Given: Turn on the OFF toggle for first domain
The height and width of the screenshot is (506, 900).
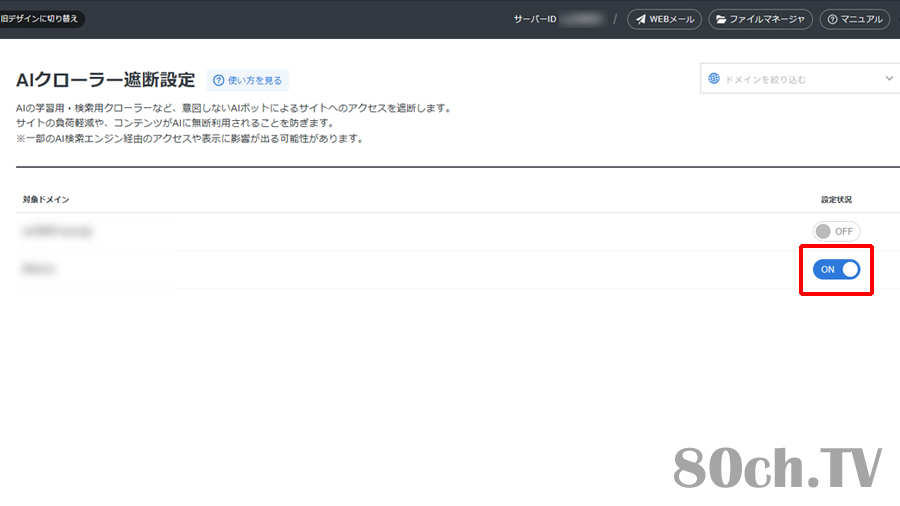Looking at the screenshot, I should click(x=836, y=231).
